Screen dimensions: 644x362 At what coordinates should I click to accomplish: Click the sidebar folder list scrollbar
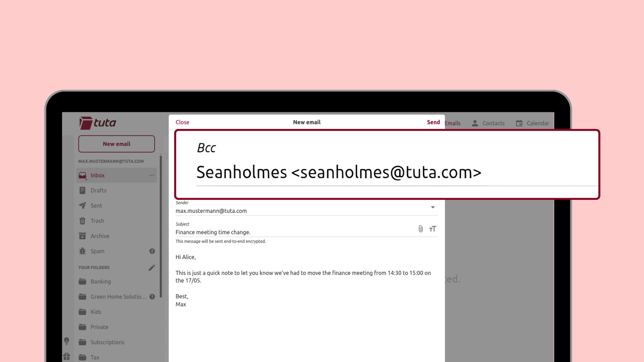click(x=161, y=226)
